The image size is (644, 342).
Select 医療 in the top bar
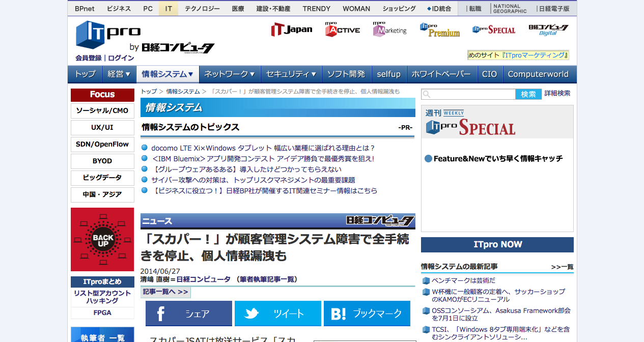(238, 9)
